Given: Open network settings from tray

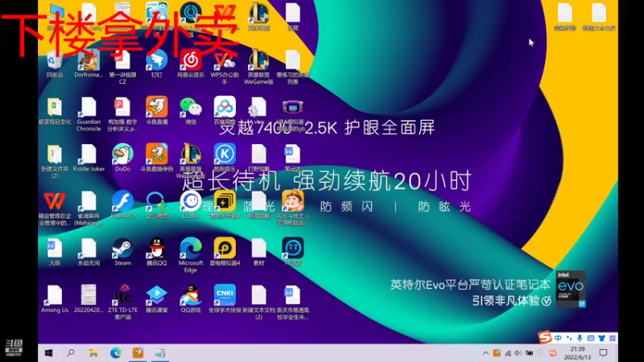Looking at the screenshot, I should (x=508, y=353).
